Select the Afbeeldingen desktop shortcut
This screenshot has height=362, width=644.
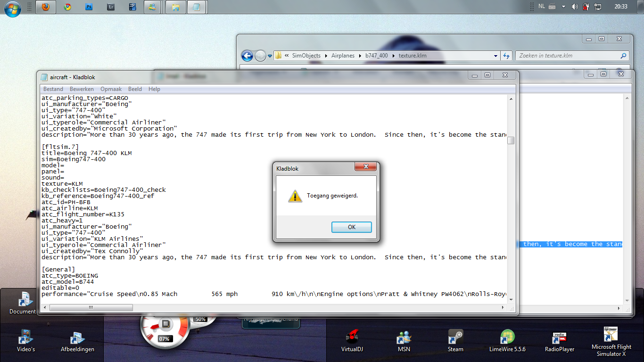77,340
